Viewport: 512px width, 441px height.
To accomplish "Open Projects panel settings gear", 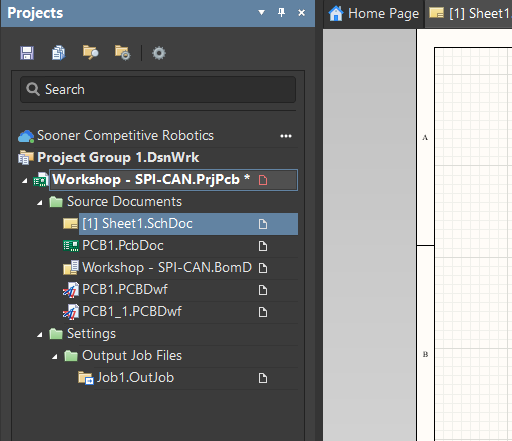I will (159, 53).
